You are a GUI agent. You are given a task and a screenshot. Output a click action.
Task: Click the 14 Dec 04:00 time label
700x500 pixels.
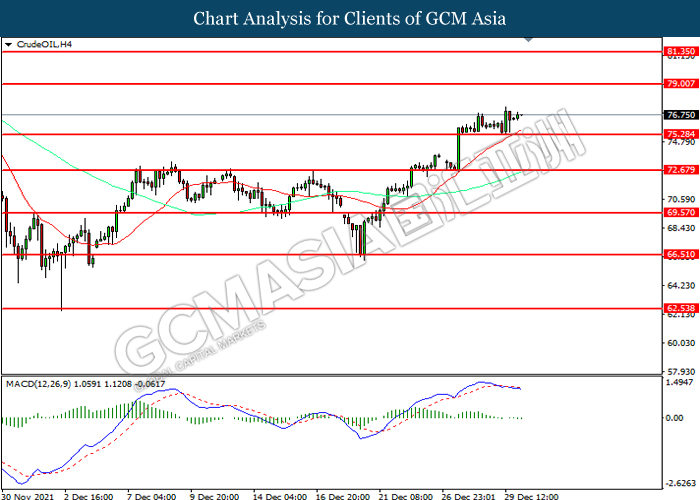click(279, 496)
